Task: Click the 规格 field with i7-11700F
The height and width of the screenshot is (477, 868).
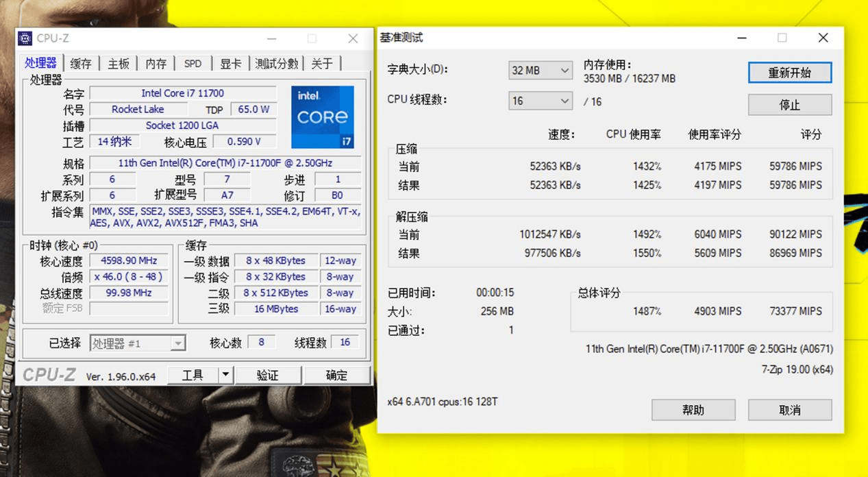Action: (225, 163)
